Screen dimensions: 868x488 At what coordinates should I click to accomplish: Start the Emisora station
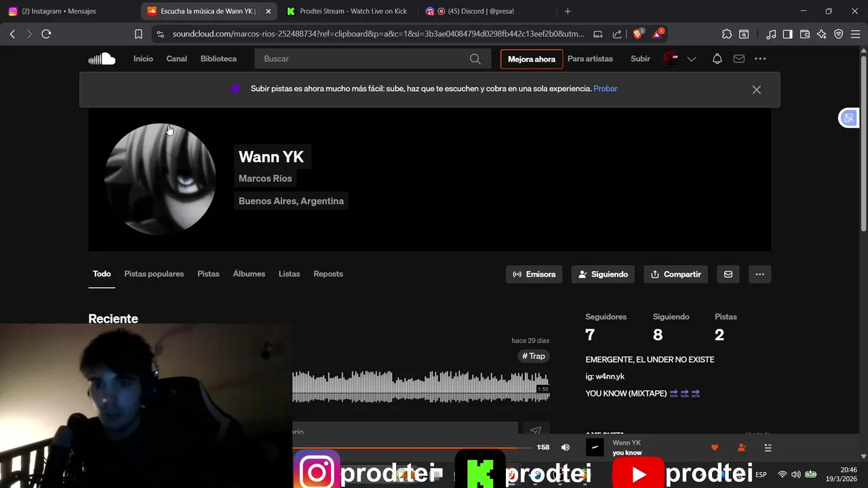tap(534, 274)
